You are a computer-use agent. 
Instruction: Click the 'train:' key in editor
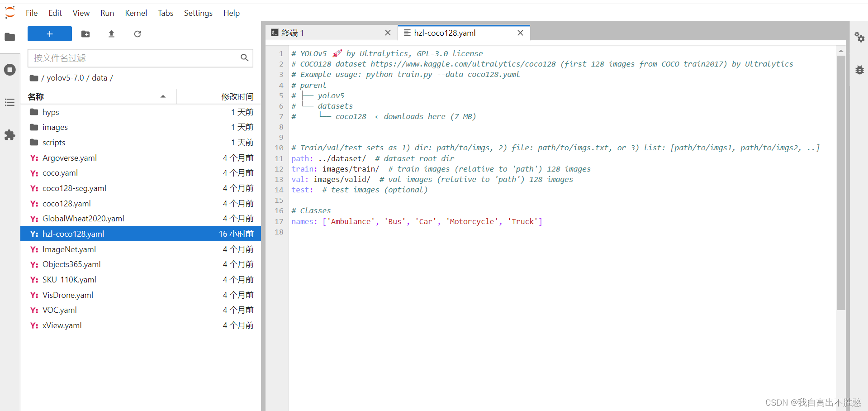click(304, 169)
